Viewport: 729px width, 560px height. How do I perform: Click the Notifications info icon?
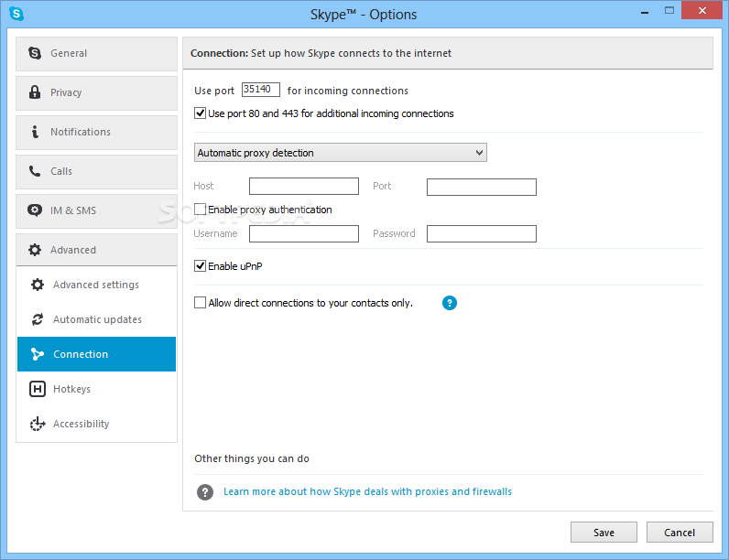35,132
